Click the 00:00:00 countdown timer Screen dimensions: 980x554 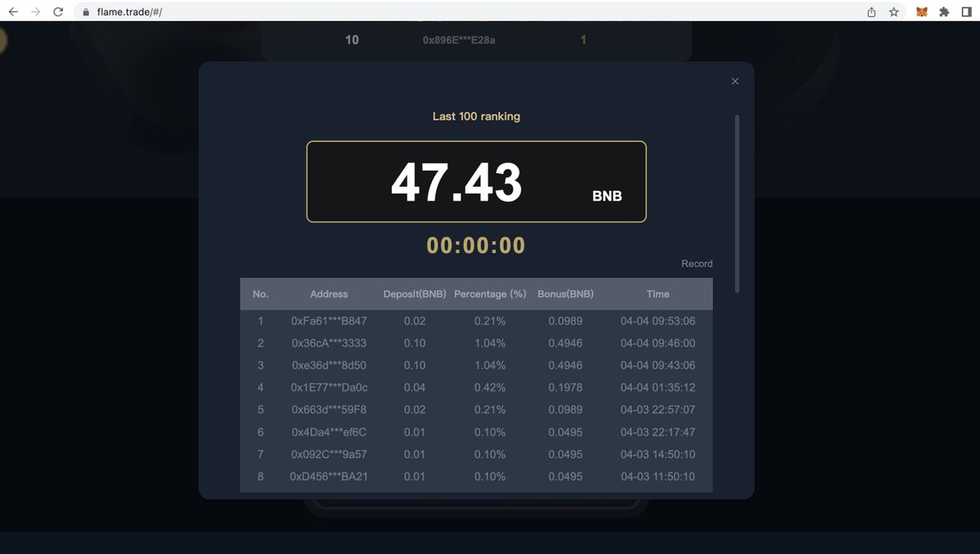tap(476, 245)
